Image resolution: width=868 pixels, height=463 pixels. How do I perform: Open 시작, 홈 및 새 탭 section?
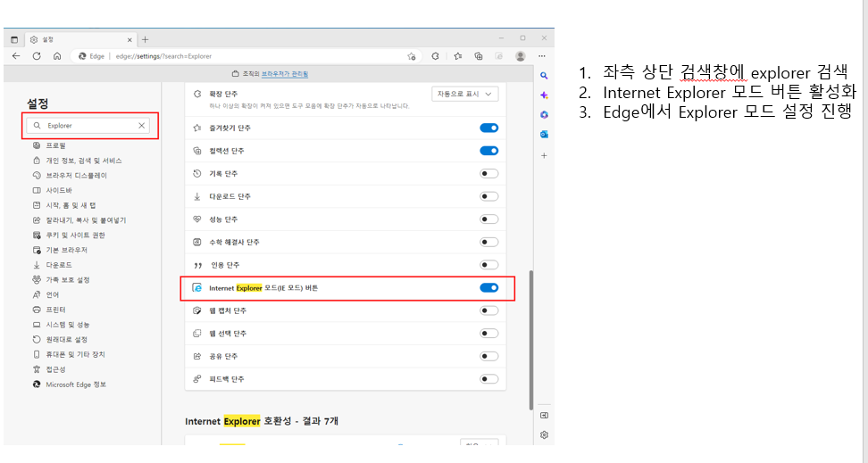pyautogui.click(x=71, y=205)
